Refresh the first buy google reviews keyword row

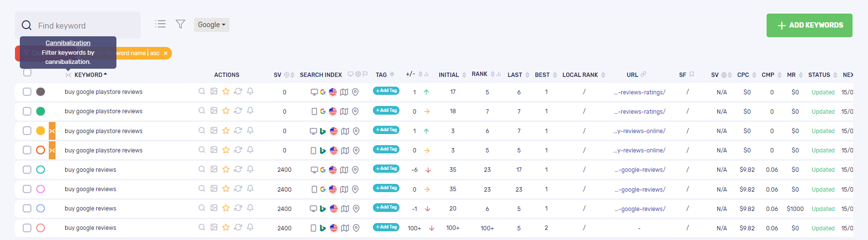tap(238, 169)
